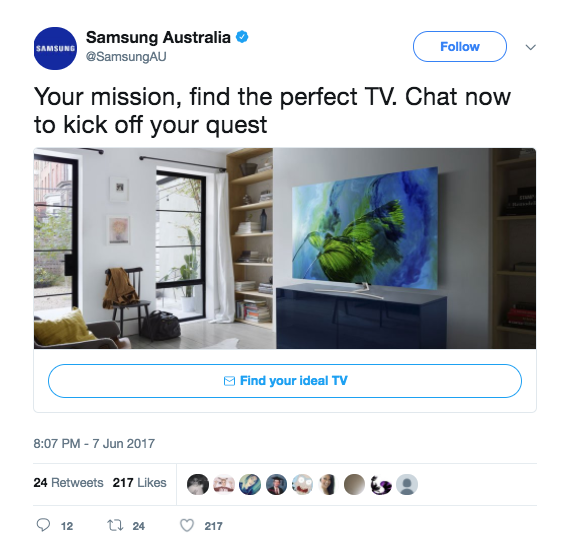Click the reply speech bubble icon
The image size is (571, 551).
point(43,525)
